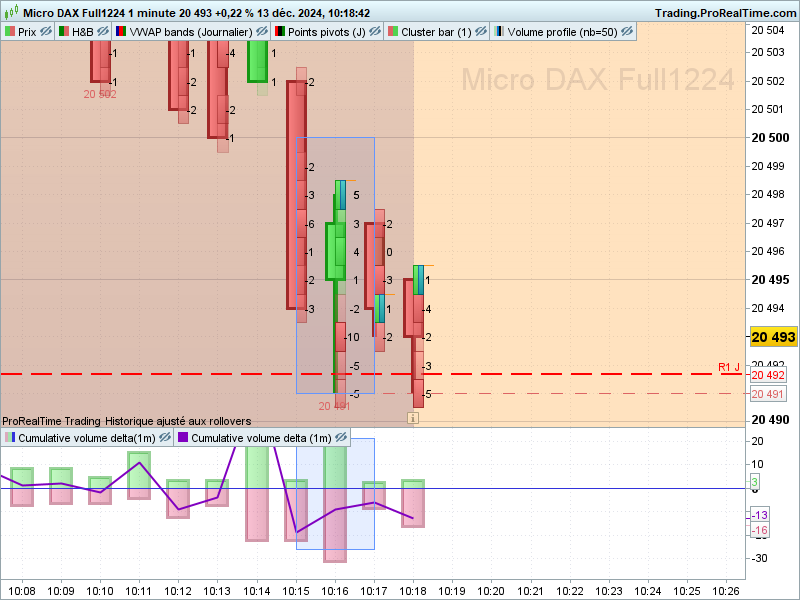Toggle eye of first Cumulative volume delta(1m)
Viewport: 800px width, 600px height.
tap(165, 437)
